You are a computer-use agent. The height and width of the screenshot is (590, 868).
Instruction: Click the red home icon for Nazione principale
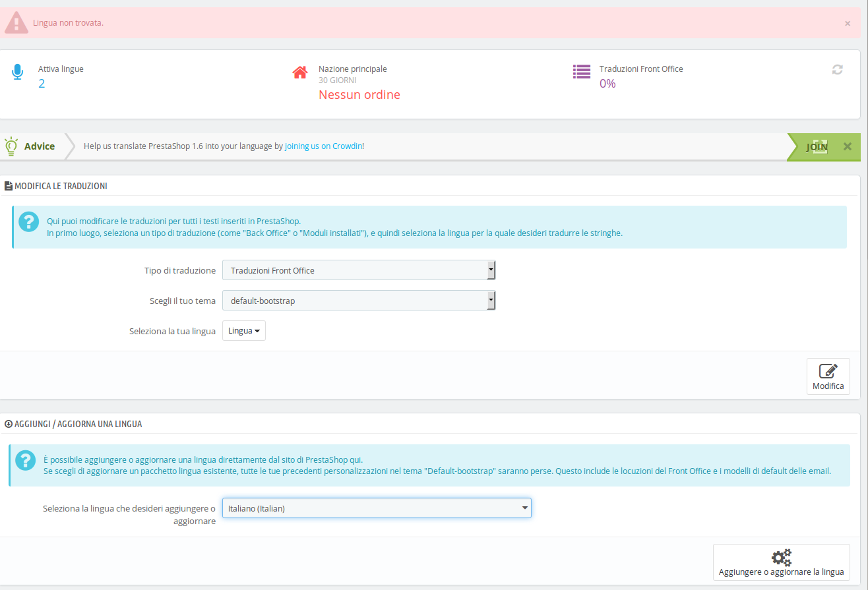click(300, 72)
